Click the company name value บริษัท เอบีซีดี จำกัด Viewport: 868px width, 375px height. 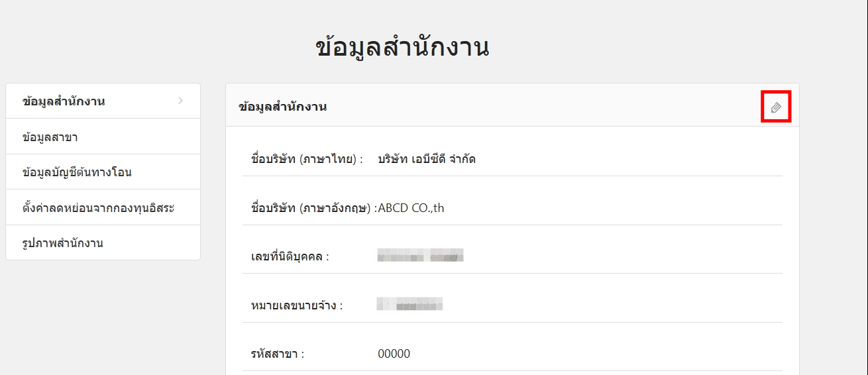pyautogui.click(x=427, y=159)
